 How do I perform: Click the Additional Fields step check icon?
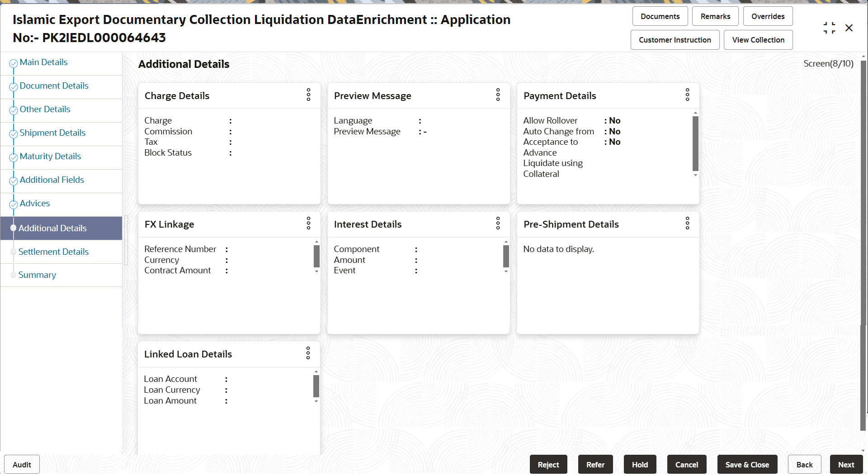click(x=14, y=181)
